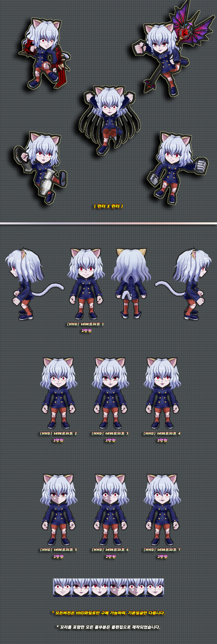Select the character above 네페르피트 2
The image size is (217, 644).
[59, 394]
